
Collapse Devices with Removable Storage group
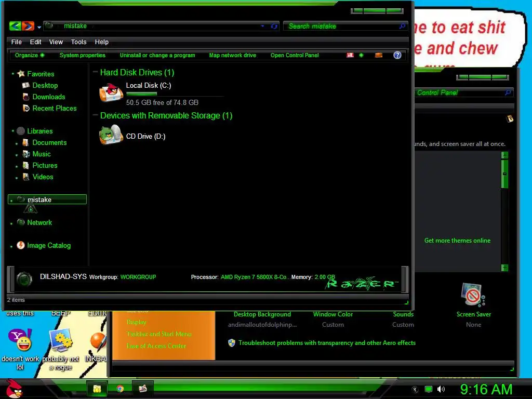[x=96, y=115]
